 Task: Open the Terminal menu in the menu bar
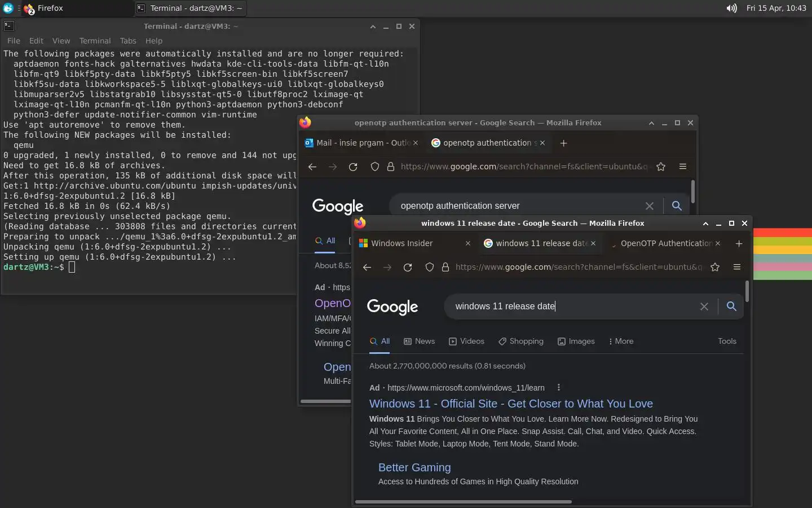tap(95, 41)
